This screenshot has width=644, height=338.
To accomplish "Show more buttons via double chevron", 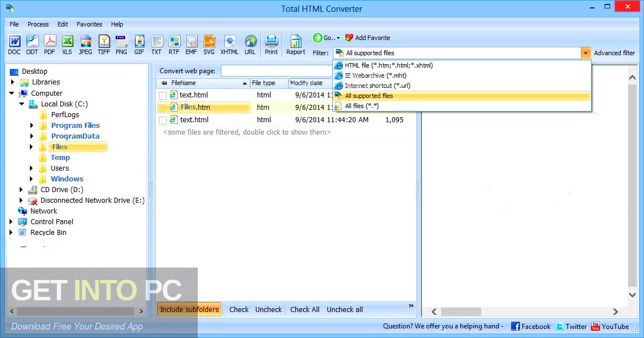I will click(x=411, y=305).
